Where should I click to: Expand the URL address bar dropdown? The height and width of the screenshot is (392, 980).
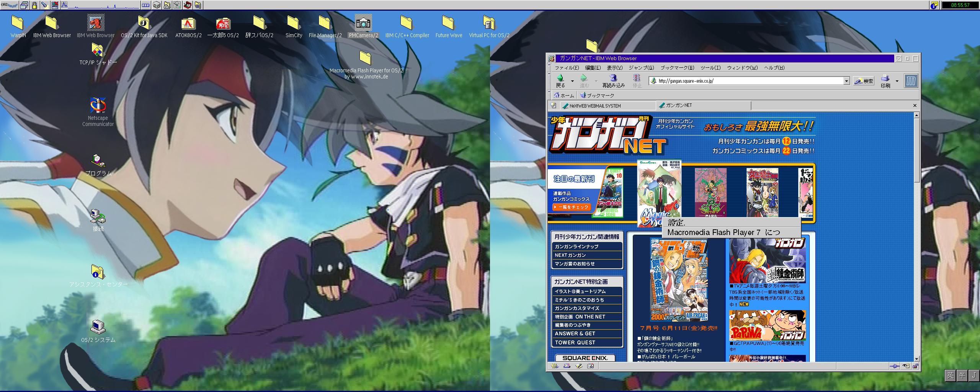846,81
